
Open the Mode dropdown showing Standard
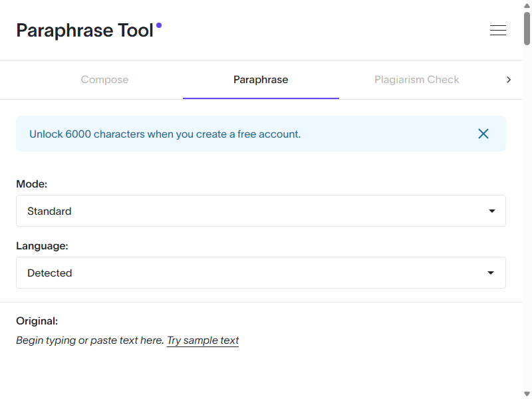[x=261, y=211]
